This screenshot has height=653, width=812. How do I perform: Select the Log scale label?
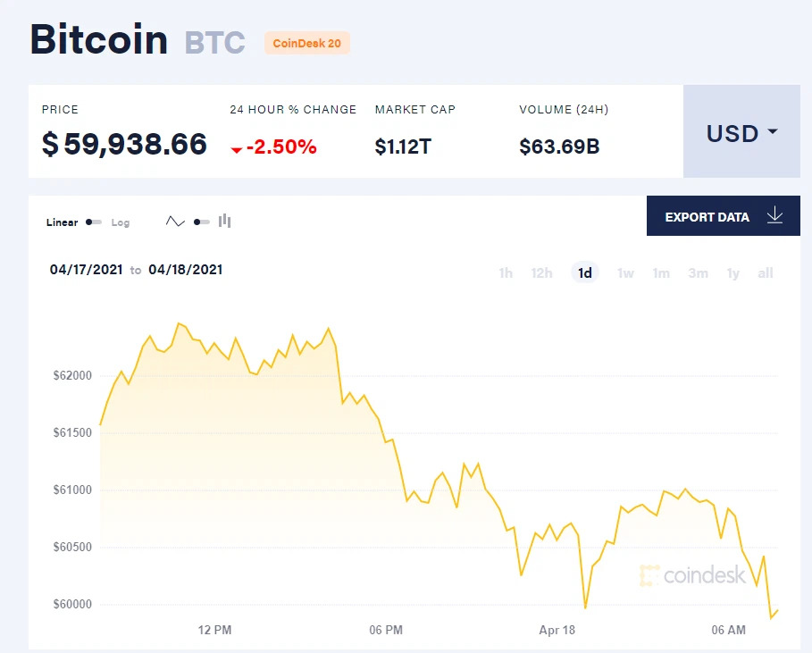click(121, 222)
